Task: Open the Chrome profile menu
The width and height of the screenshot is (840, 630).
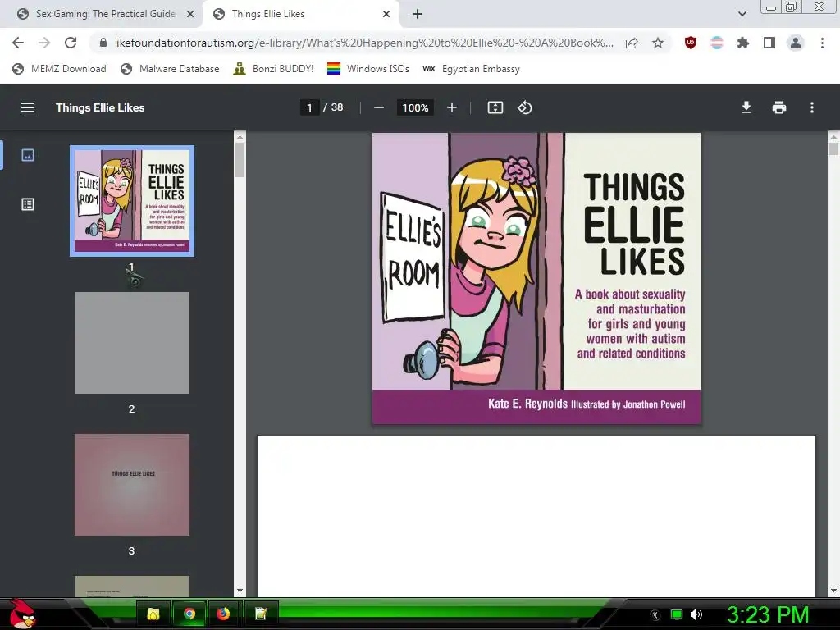Action: click(x=796, y=43)
